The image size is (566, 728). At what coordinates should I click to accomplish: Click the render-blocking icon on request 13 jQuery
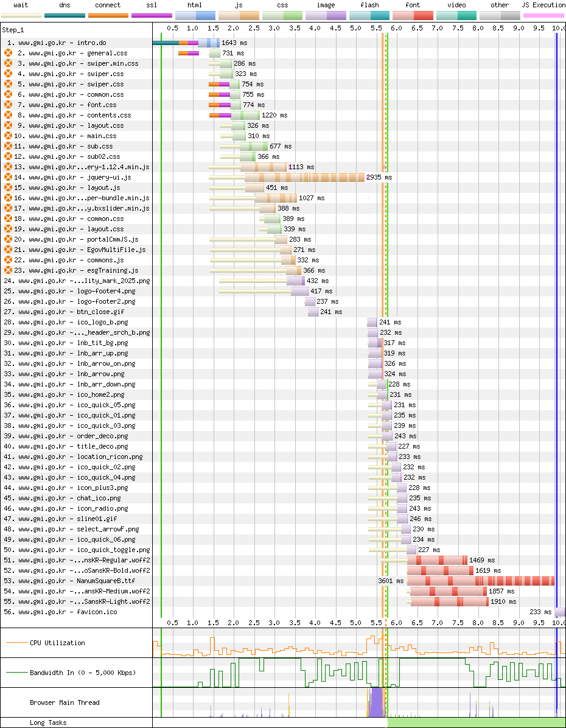point(8,167)
